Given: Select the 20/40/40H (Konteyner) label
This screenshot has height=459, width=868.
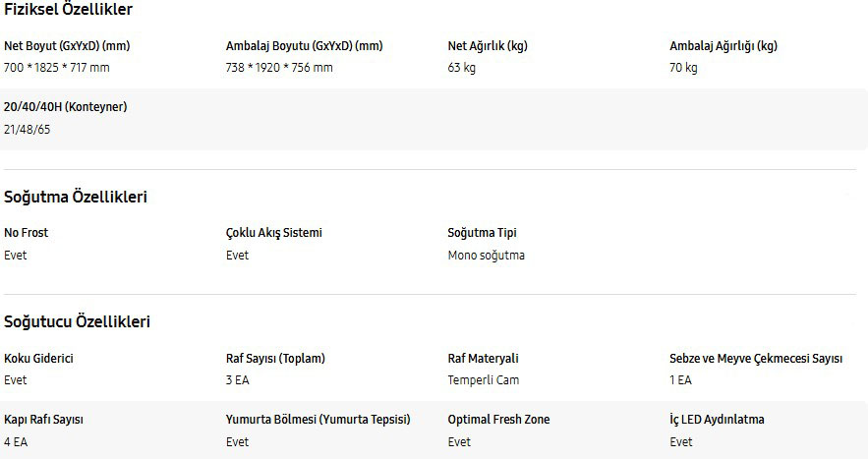Looking at the screenshot, I should [65, 107].
